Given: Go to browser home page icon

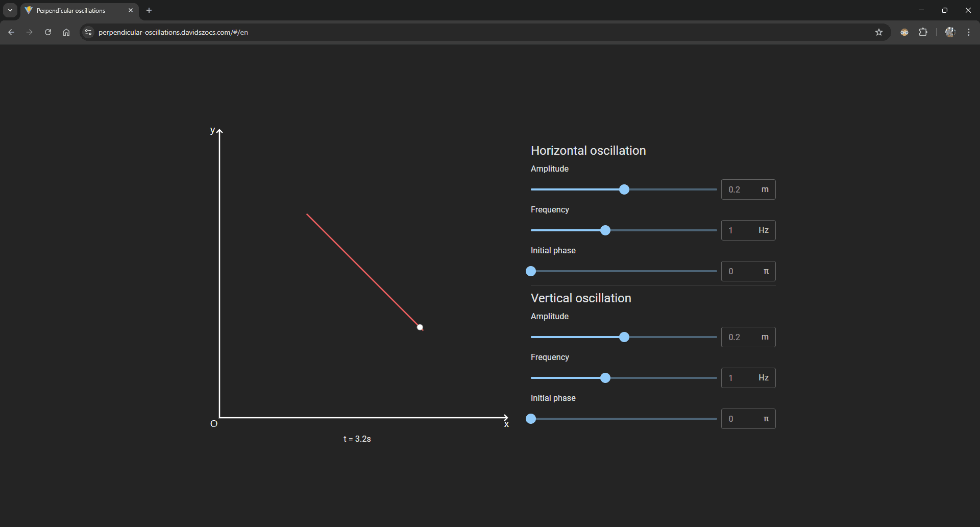Looking at the screenshot, I should click(66, 32).
